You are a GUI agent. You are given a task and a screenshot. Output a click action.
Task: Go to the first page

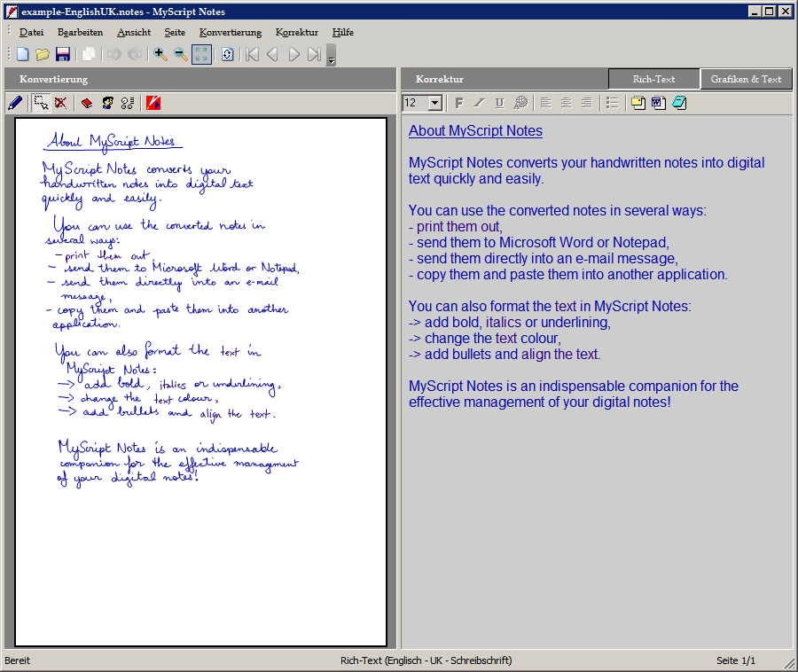(x=253, y=54)
